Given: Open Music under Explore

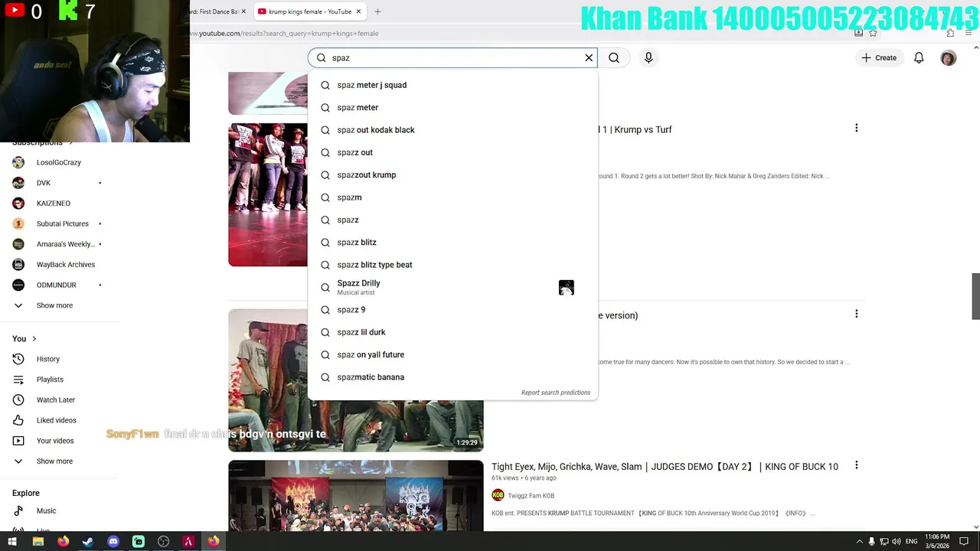Looking at the screenshot, I should 46,510.
